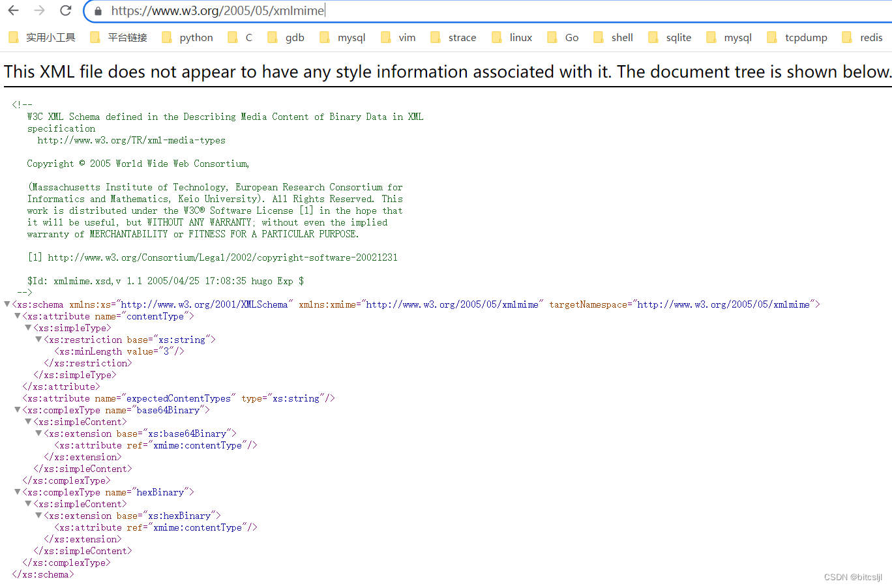Open the sqlite bookmark folder

670,37
